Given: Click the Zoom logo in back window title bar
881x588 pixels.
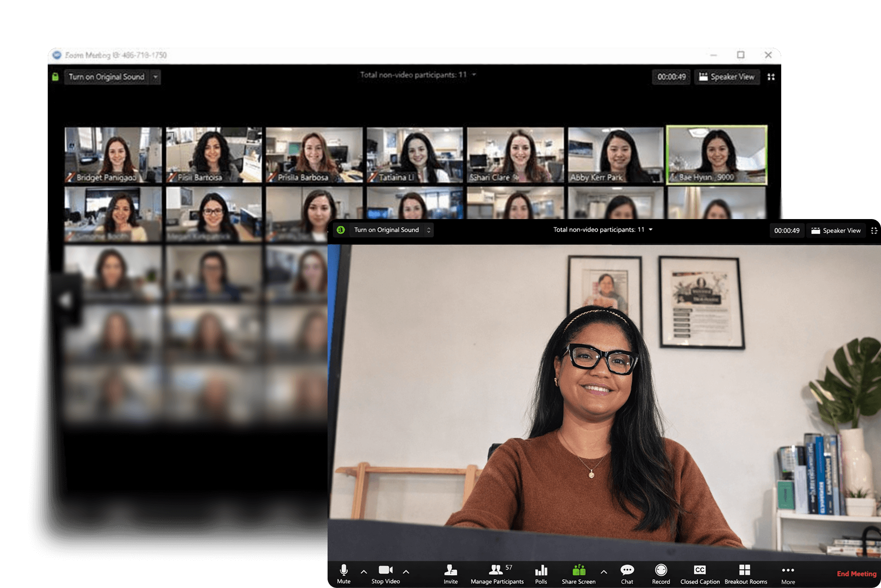Looking at the screenshot, I should tap(57, 55).
